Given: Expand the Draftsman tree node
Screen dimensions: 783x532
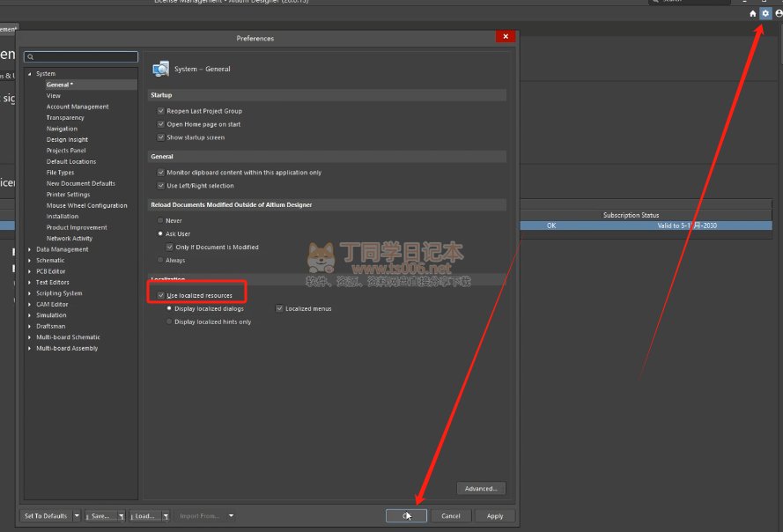Looking at the screenshot, I should [x=29, y=326].
